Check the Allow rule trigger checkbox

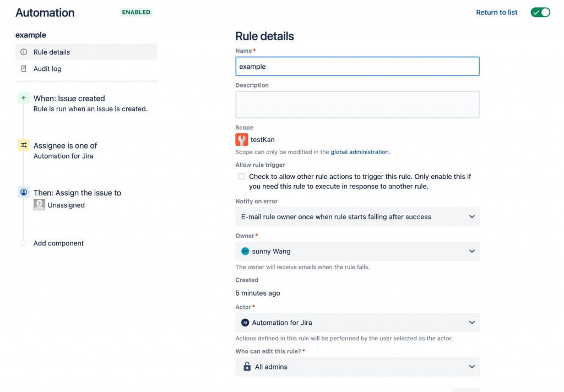(241, 177)
